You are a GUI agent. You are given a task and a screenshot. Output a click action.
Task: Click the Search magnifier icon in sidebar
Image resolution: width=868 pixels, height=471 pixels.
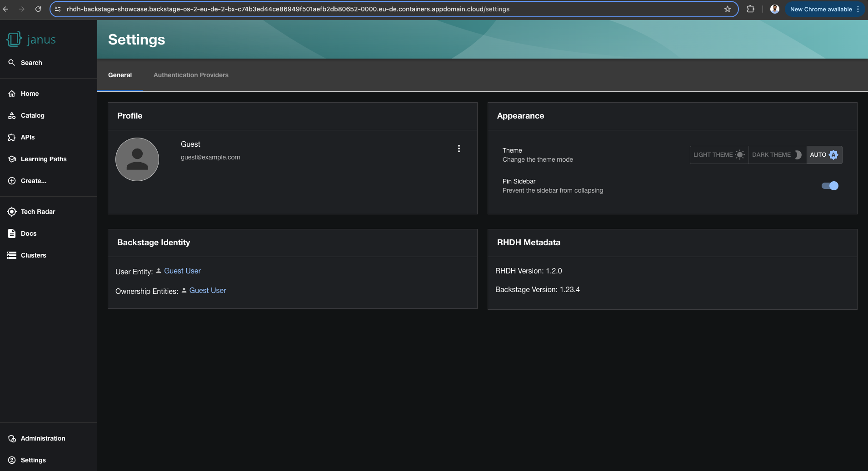click(x=12, y=63)
